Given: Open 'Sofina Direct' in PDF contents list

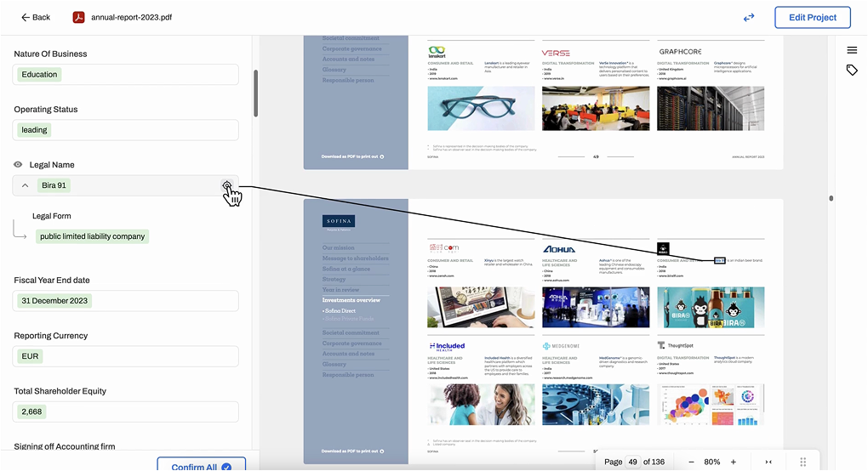Looking at the screenshot, I should [x=340, y=310].
